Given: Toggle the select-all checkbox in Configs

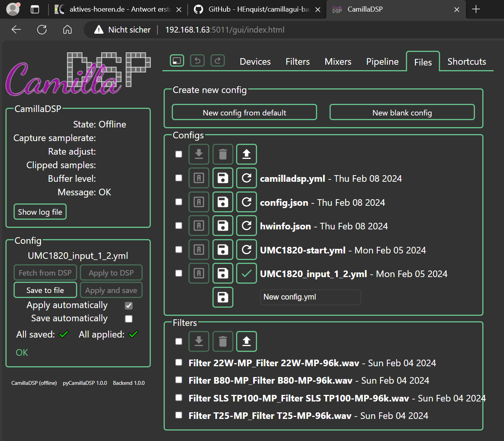Looking at the screenshot, I should (x=179, y=154).
